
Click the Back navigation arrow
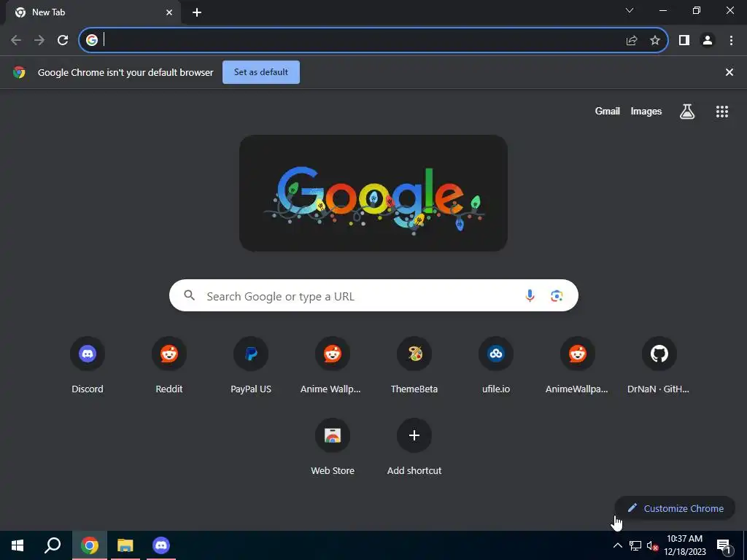click(x=16, y=41)
